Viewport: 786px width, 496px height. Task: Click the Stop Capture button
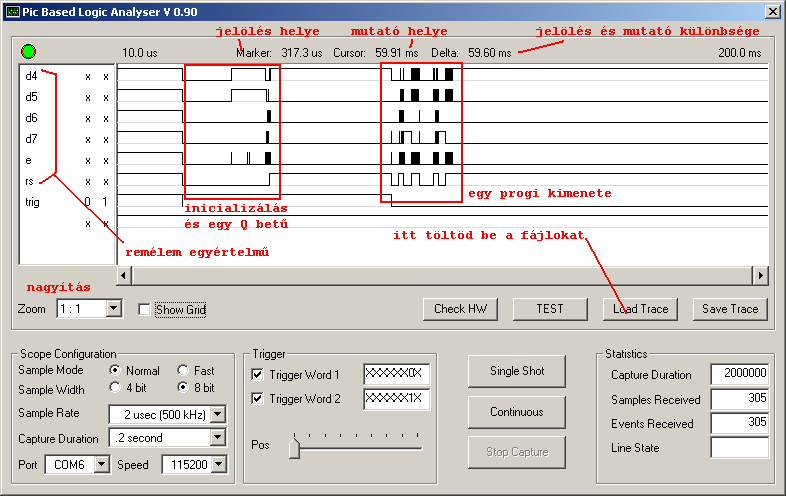click(x=517, y=452)
